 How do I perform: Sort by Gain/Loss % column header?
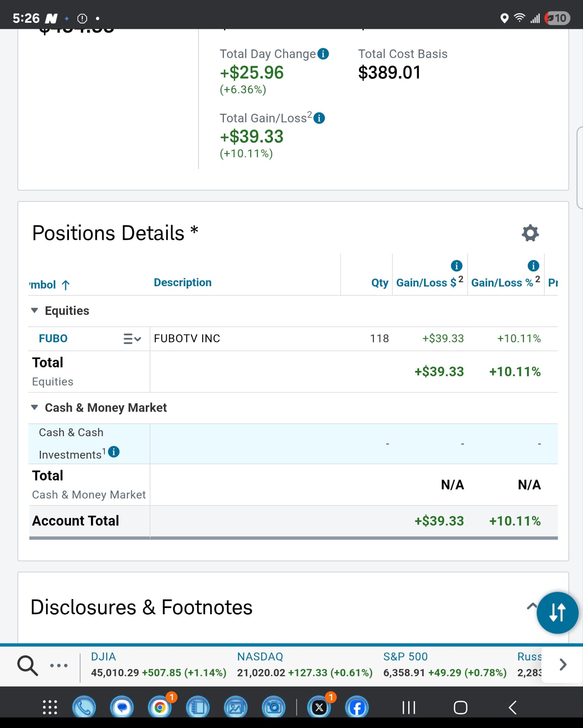tap(506, 282)
